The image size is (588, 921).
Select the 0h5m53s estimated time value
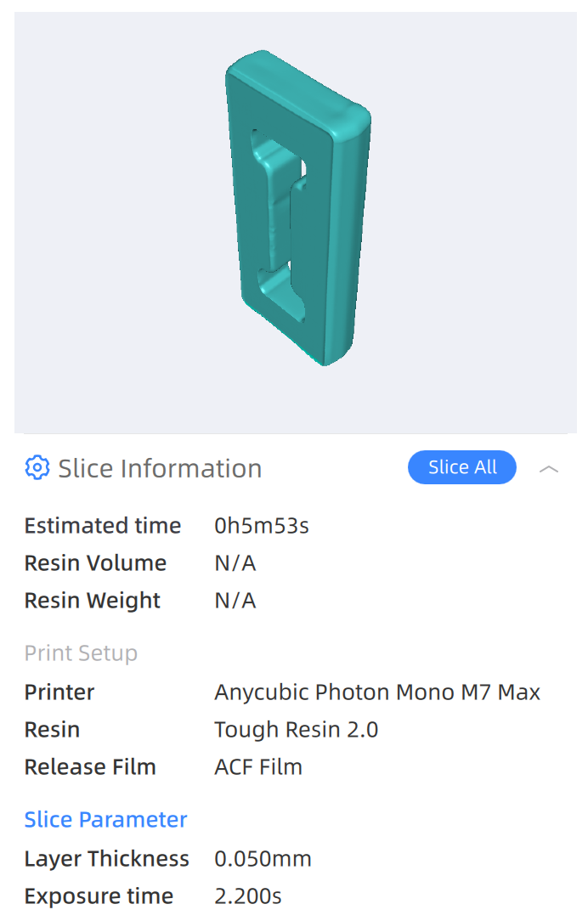point(262,526)
